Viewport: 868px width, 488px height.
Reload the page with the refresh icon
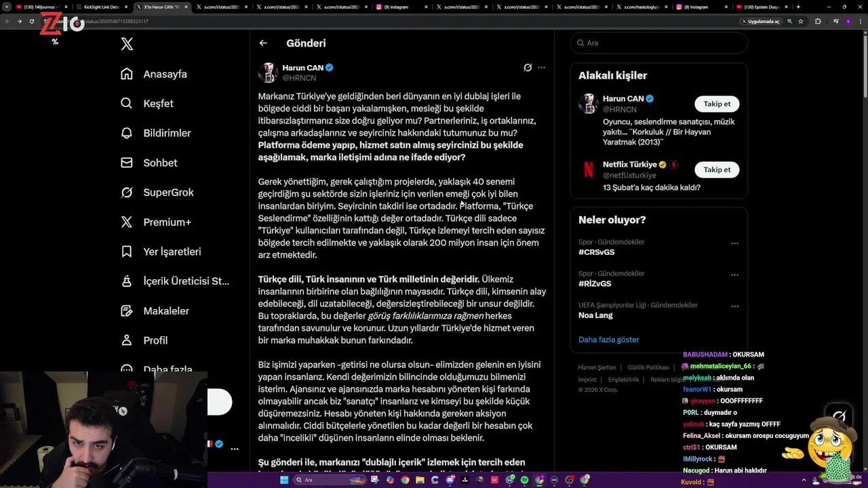click(32, 21)
